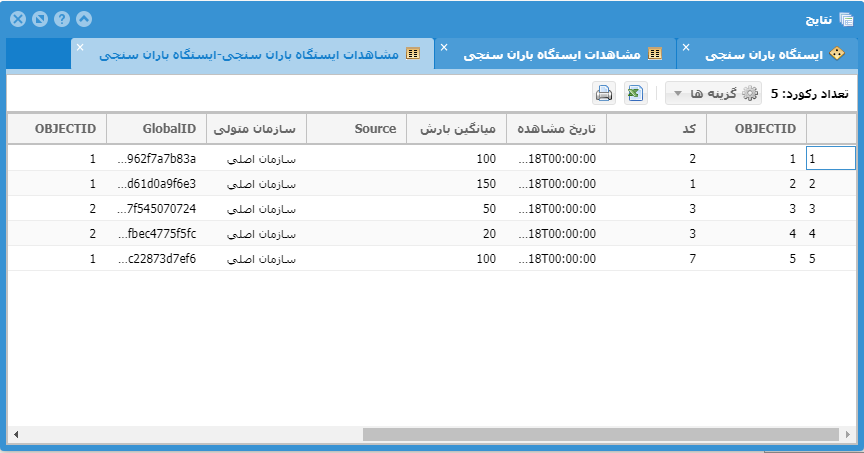Close the مشاهدات ایستگاه باران سنجی tab
This screenshot has height=453, width=864.
[444, 47]
